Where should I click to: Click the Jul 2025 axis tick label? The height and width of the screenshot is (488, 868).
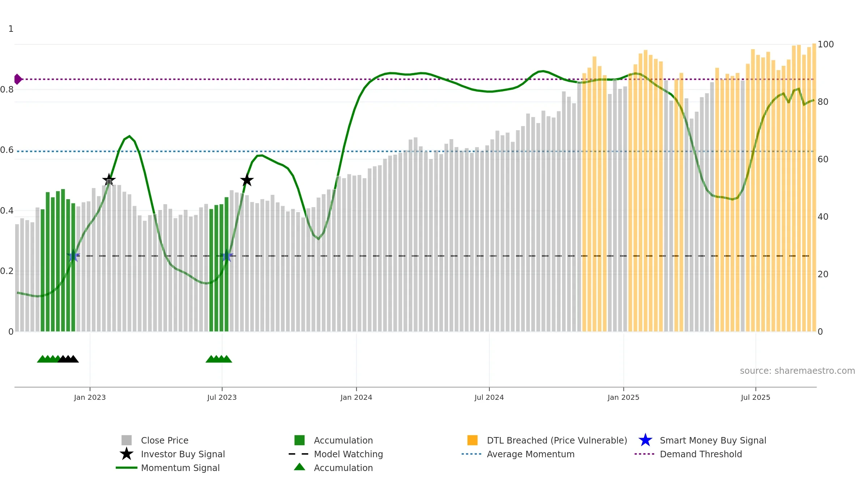coord(756,398)
